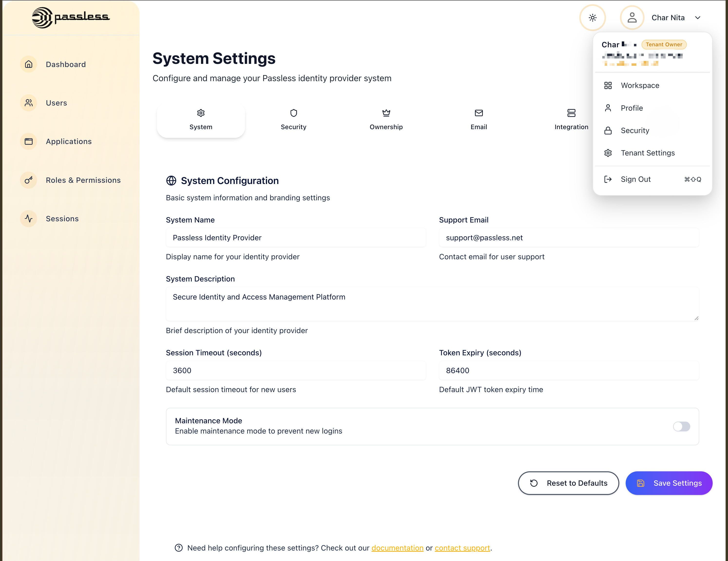This screenshot has width=728, height=561.
Task: Click the System Settings heading
Action: click(214, 58)
